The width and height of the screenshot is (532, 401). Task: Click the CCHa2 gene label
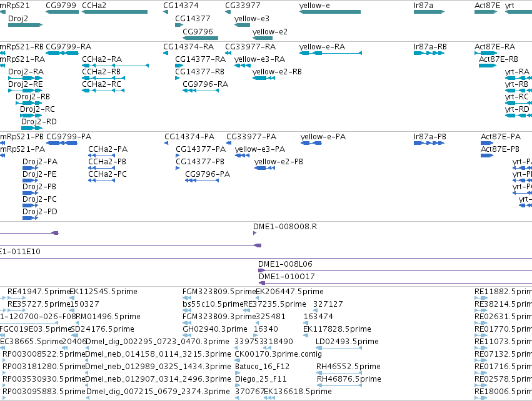(x=94, y=6)
